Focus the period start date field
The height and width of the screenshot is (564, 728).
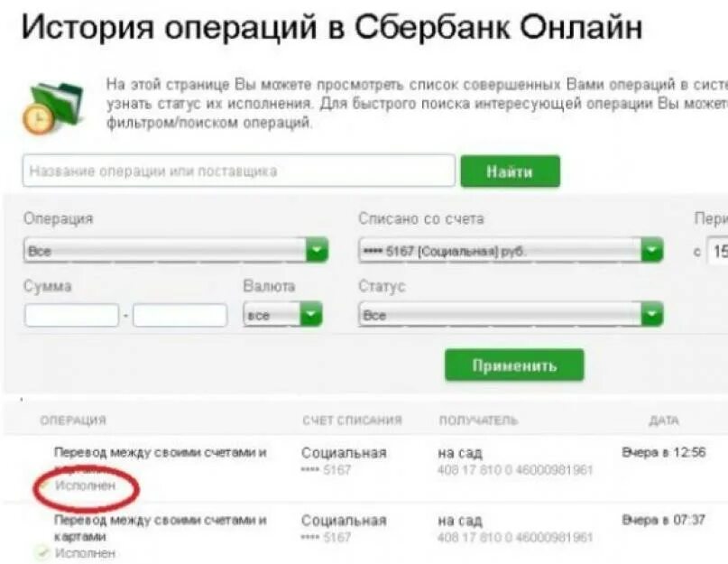coord(717,251)
